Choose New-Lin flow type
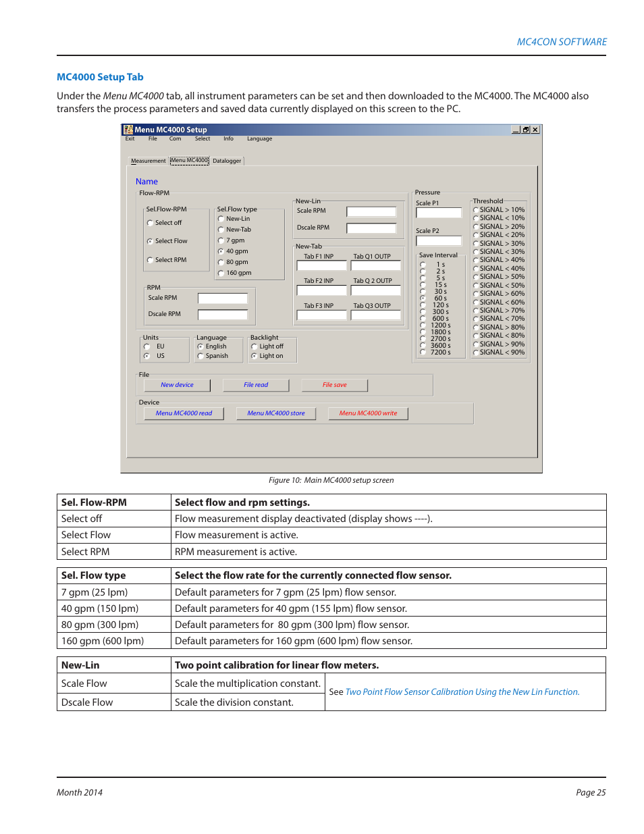 (221, 219)
